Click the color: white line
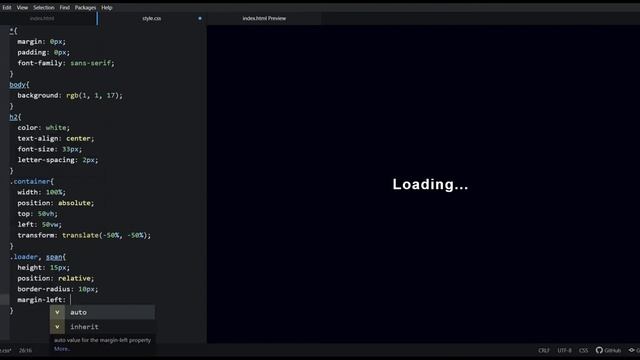This screenshot has height=360, width=640. (x=43, y=128)
